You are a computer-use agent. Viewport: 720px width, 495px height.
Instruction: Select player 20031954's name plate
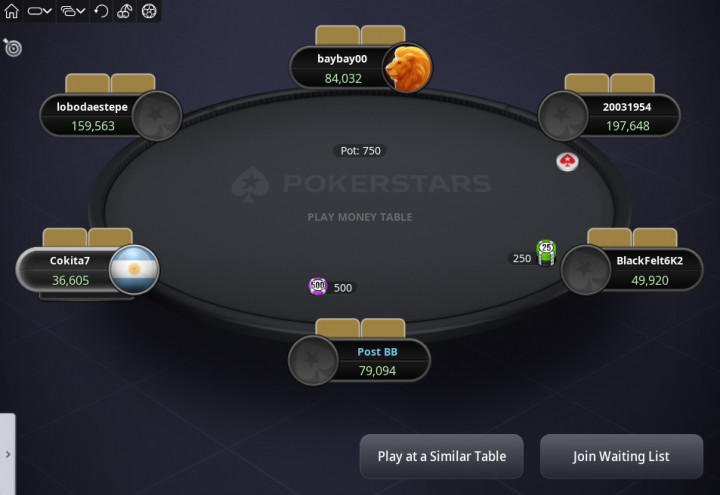(609, 116)
